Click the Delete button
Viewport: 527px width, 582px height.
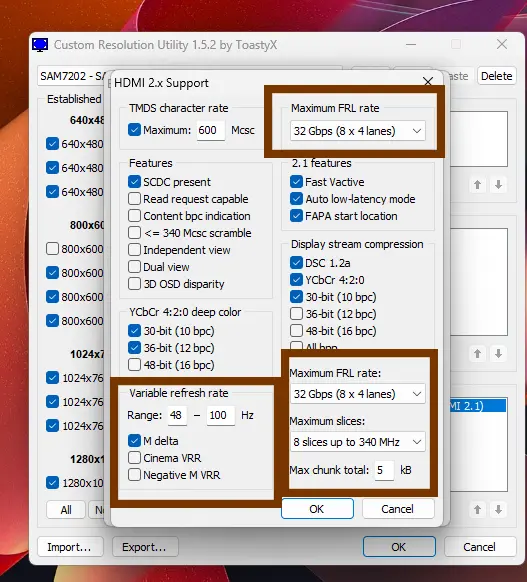pyautogui.click(x=497, y=76)
